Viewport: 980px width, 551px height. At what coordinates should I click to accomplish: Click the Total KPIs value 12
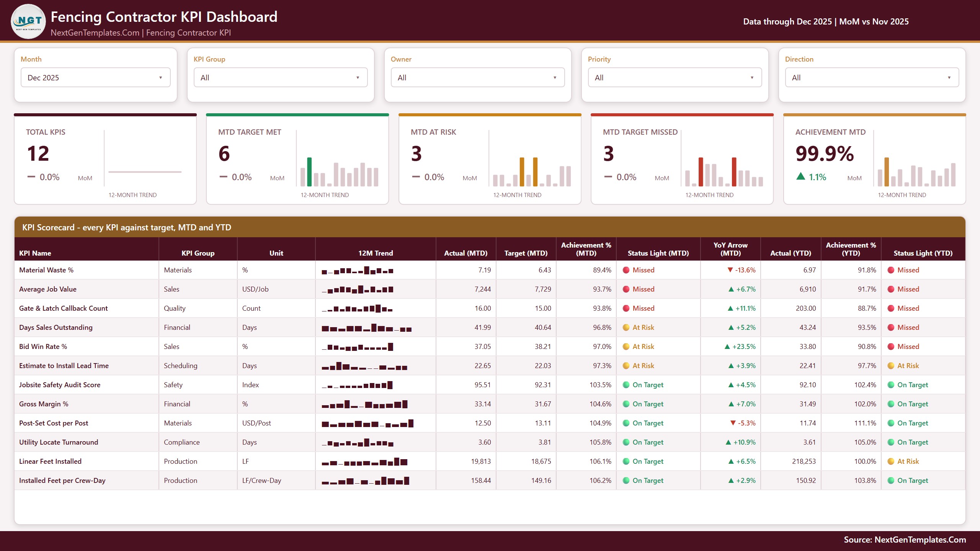[x=38, y=154]
